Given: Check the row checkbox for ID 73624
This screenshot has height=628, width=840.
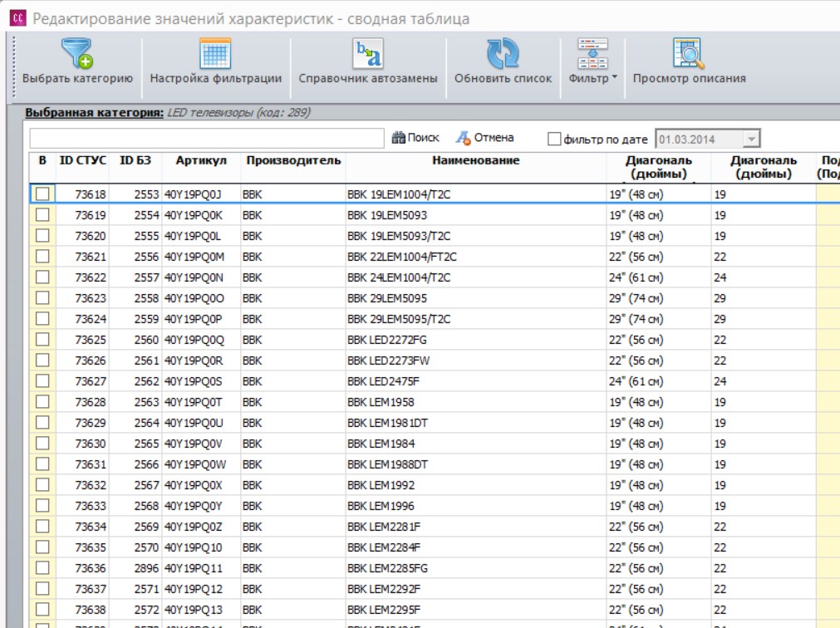Looking at the screenshot, I should pyautogui.click(x=42, y=318).
